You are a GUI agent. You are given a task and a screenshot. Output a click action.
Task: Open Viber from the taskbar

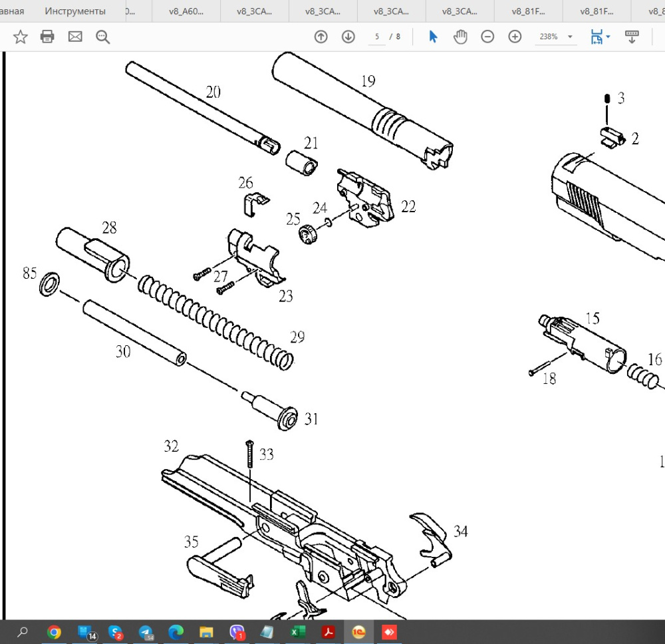(237, 633)
